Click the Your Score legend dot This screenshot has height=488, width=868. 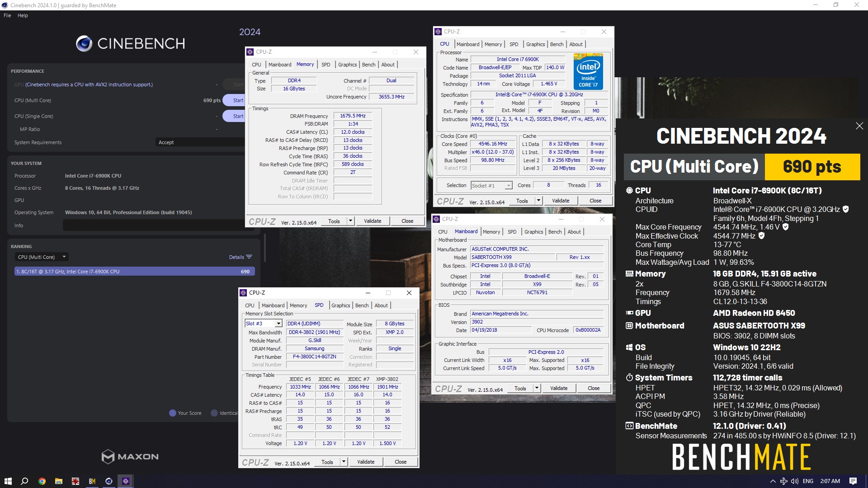pyautogui.click(x=172, y=413)
